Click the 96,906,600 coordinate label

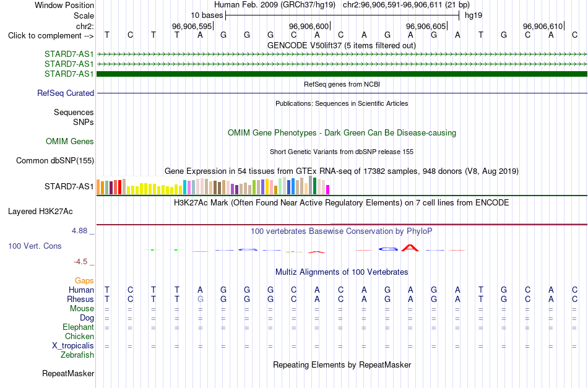pyautogui.click(x=309, y=26)
